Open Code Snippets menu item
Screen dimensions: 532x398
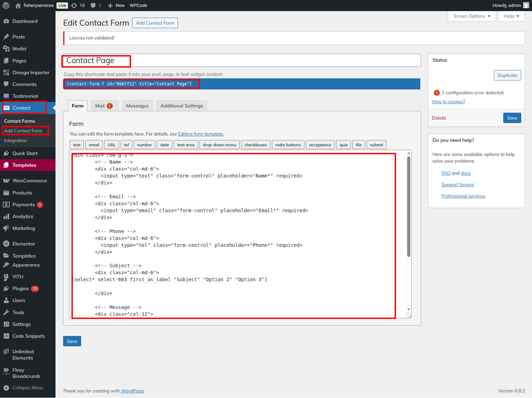tap(28, 336)
